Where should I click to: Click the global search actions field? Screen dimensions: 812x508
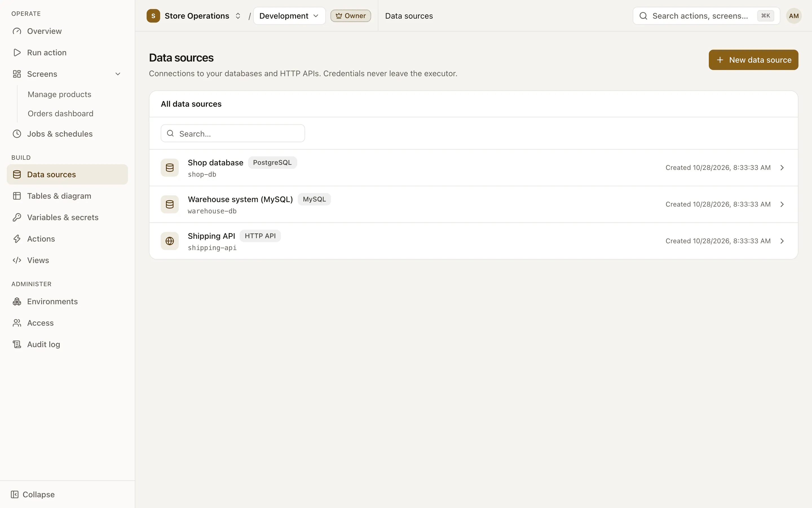706,16
